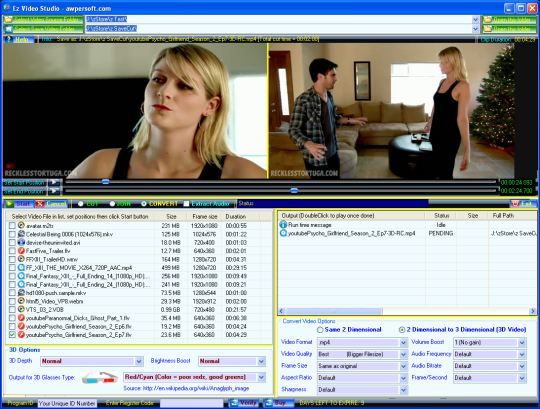
Task: Uncheck youtubePsycho_Girlfriend_Season_2_Ep7.flv checkbox
Action: [x=12, y=335]
